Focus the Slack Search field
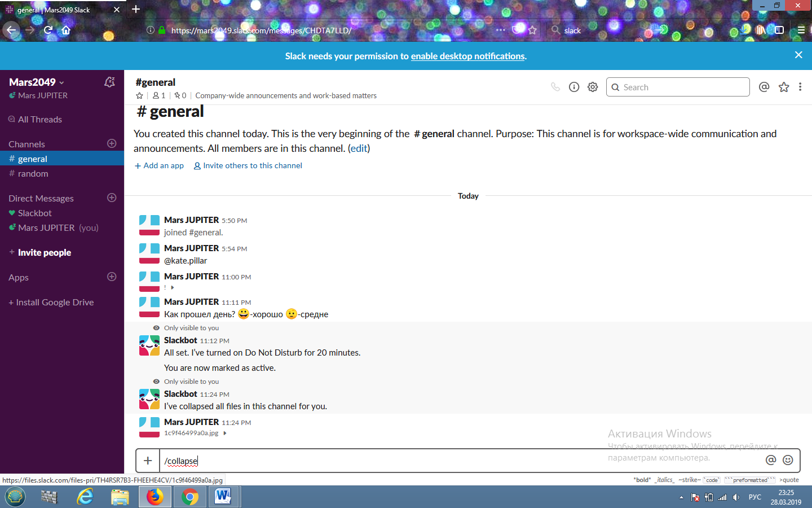Viewport: 812px width, 508px height. click(678, 87)
